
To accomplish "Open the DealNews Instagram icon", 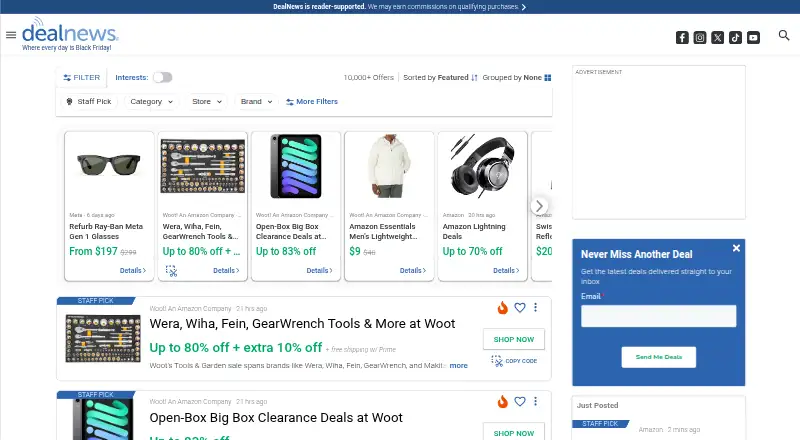I will (700, 38).
